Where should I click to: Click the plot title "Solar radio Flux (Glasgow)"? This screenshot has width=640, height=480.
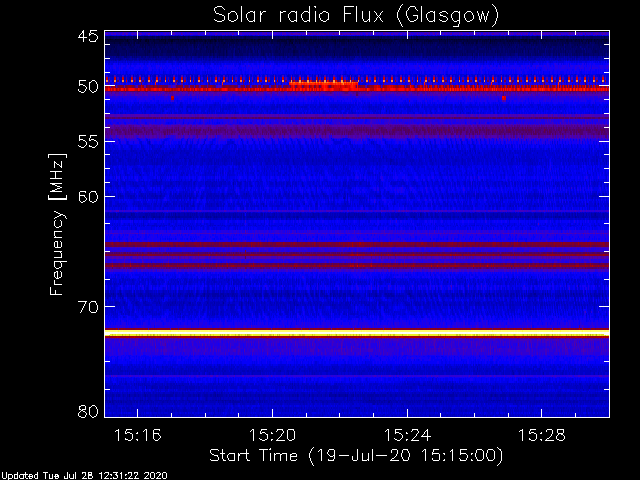coord(356,16)
